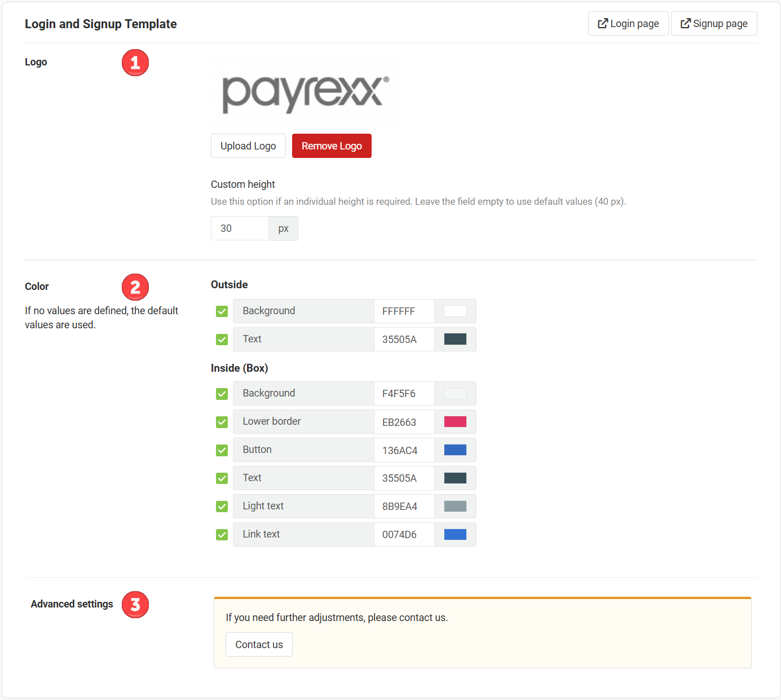Open the blue Link text color swatch
The width and height of the screenshot is (781, 700).
(455, 534)
